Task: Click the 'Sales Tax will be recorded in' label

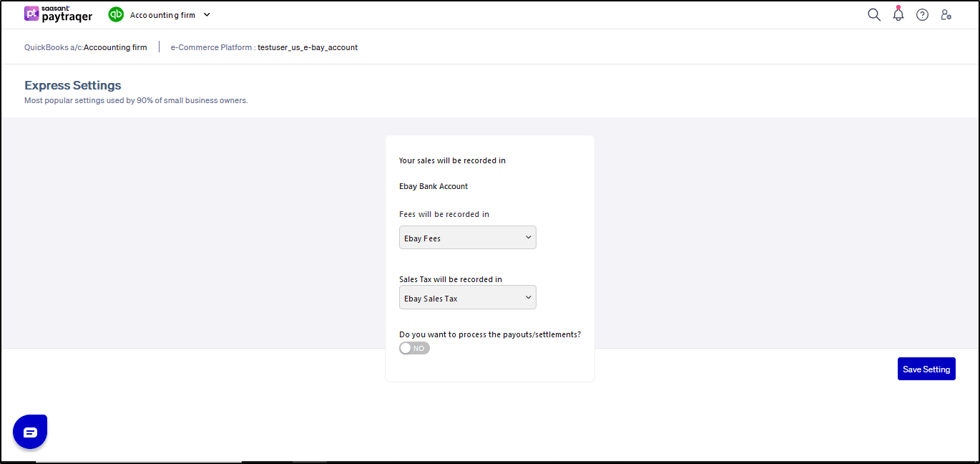Action: 450,279
